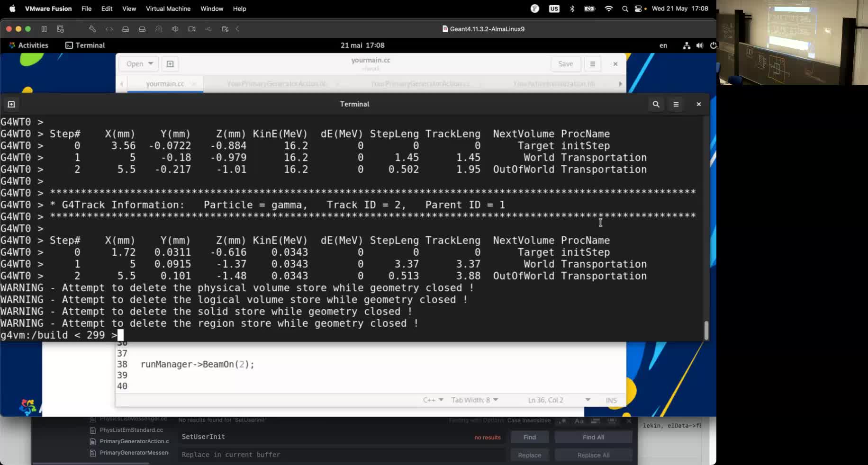The image size is (868, 465).
Task: Save yourmain.cc with the Save button
Action: [566, 63]
